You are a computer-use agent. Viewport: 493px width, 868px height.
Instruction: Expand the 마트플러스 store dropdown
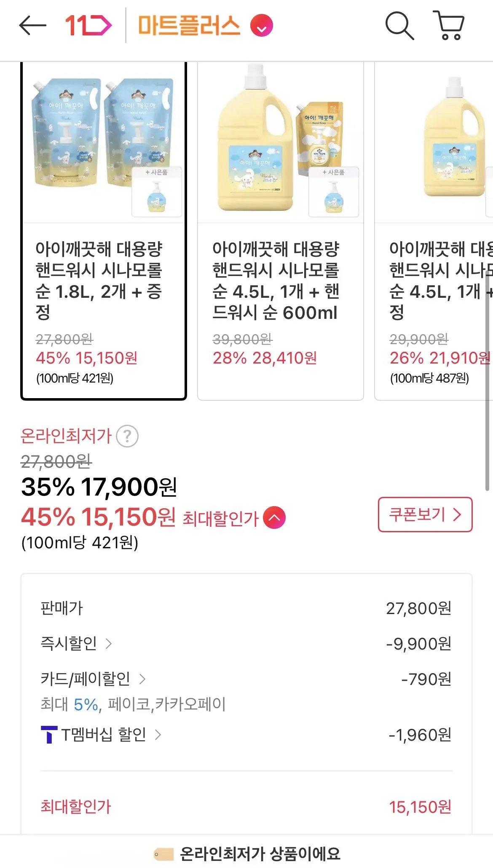[x=262, y=26]
